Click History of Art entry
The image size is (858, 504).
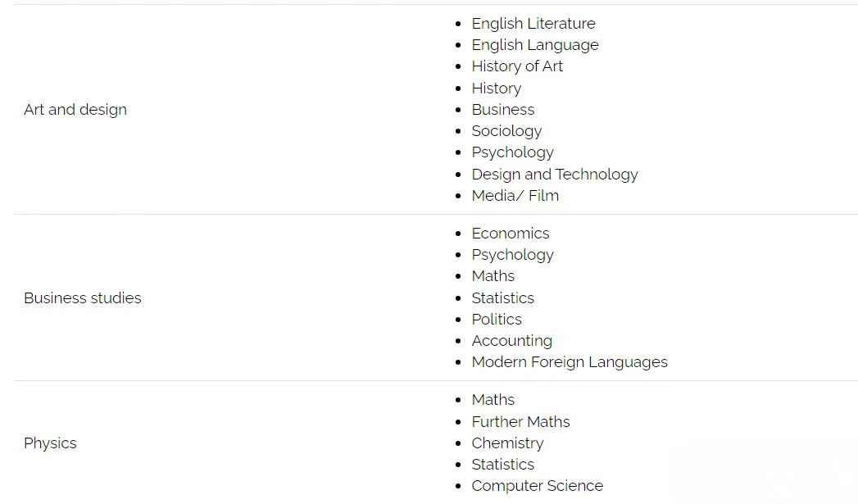tap(516, 66)
